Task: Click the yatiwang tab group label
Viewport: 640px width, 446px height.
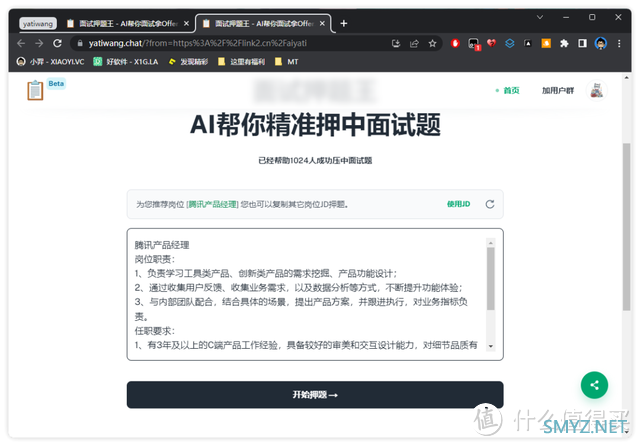Action: [38, 24]
